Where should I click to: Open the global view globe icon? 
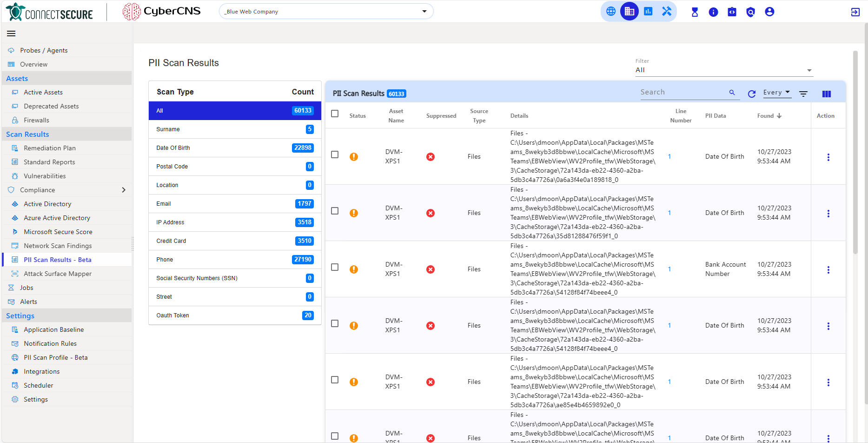pos(611,11)
